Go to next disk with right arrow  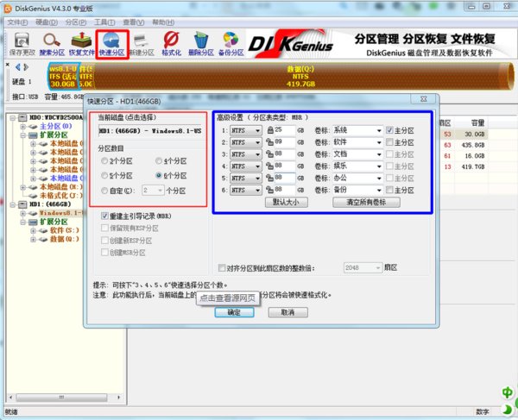(26, 67)
